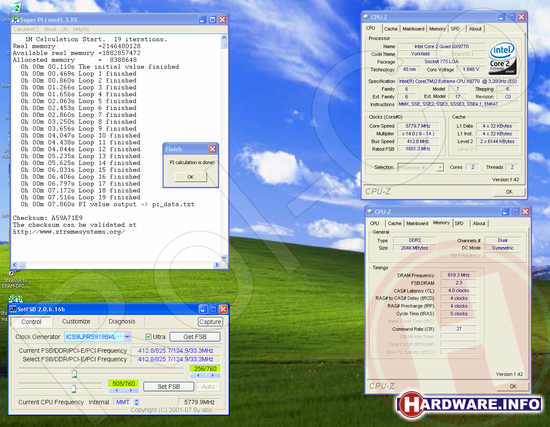This screenshot has height=427, width=550.
Task: Open the Help menu in Super PI
Action: point(81,29)
